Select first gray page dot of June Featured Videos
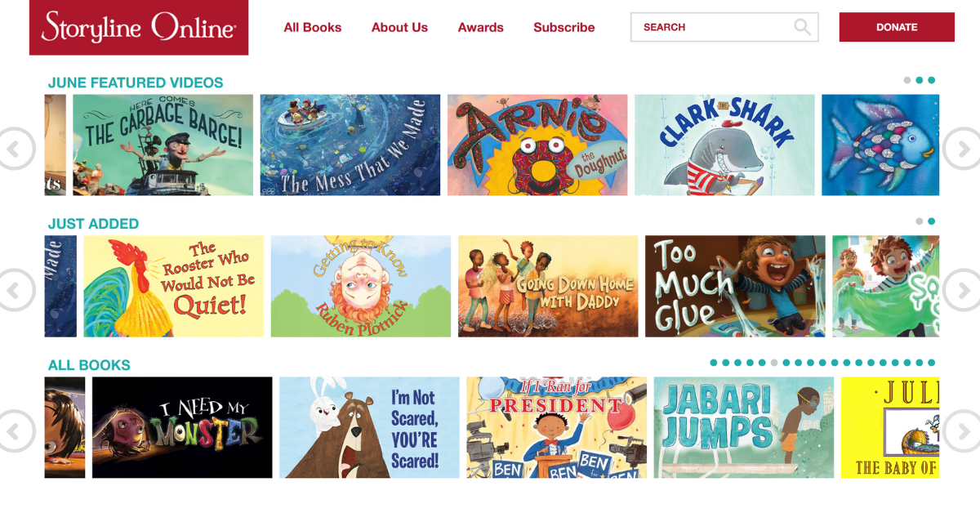Screen dimensions: 980x513 (907, 80)
